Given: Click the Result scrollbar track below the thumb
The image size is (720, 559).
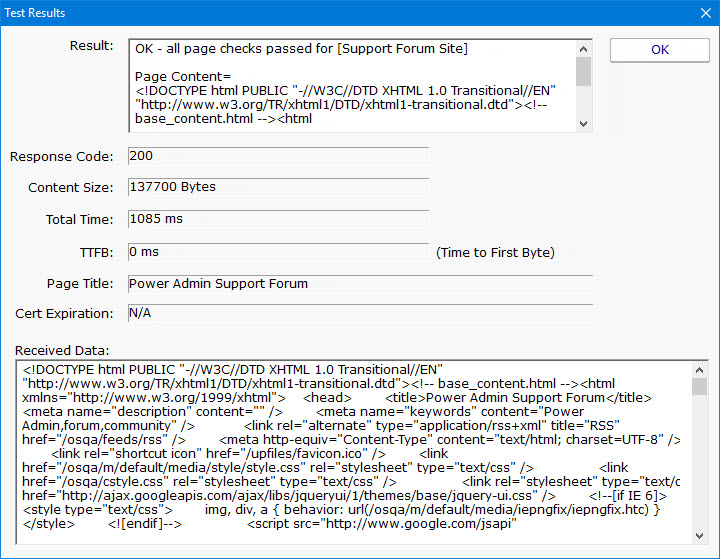Looking at the screenshot, I should [x=583, y=102].
